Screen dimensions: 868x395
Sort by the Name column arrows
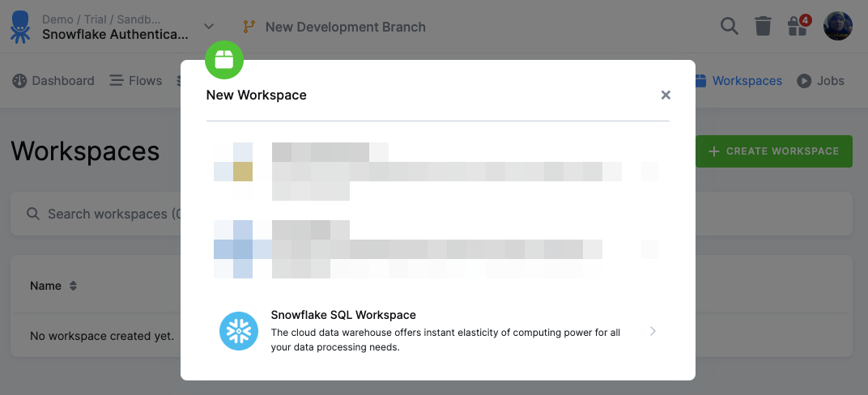point(73,286)
